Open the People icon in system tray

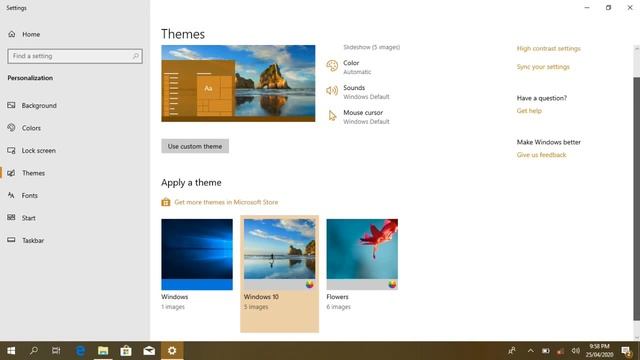[x=511, y=351]
